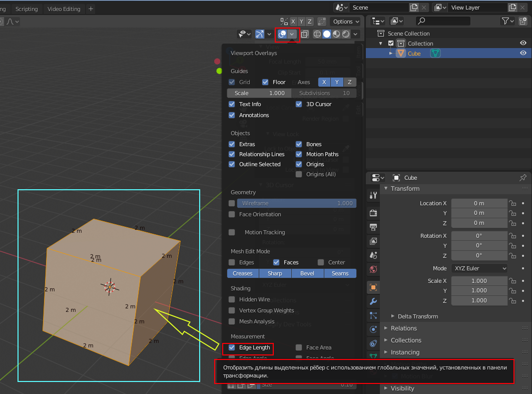The image size is (532, 394).
Task: Toggle Z mirror axis in header
Action: [x=309, y=22]
